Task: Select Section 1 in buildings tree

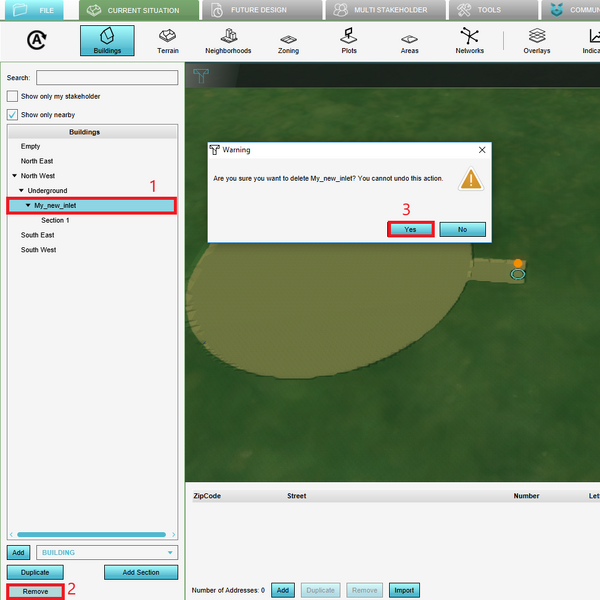Action: (55, 220)
